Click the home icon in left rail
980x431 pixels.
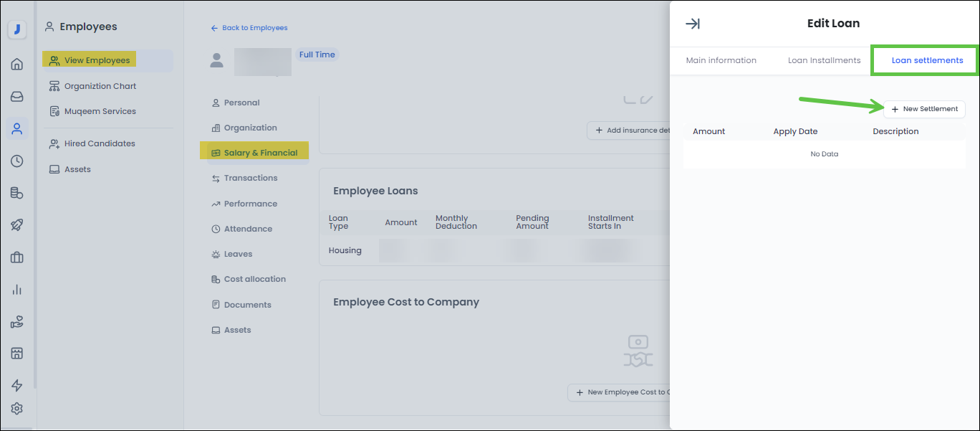pyautogui.click(x=17, y=65)
